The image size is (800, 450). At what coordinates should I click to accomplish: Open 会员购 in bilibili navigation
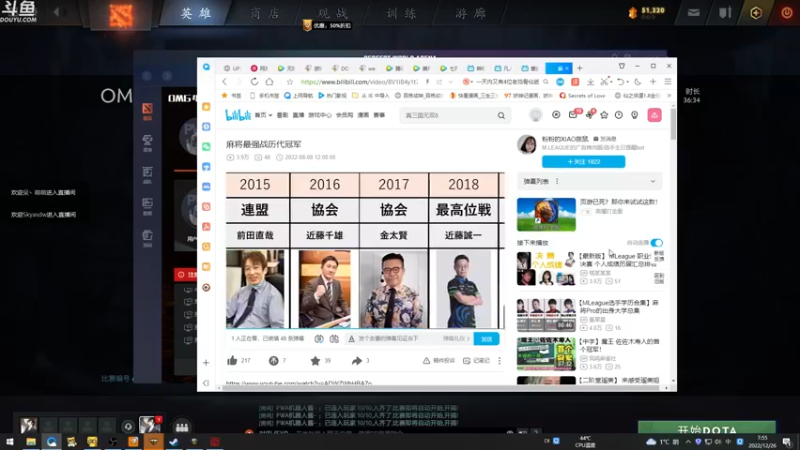click(x=344, y=115)
